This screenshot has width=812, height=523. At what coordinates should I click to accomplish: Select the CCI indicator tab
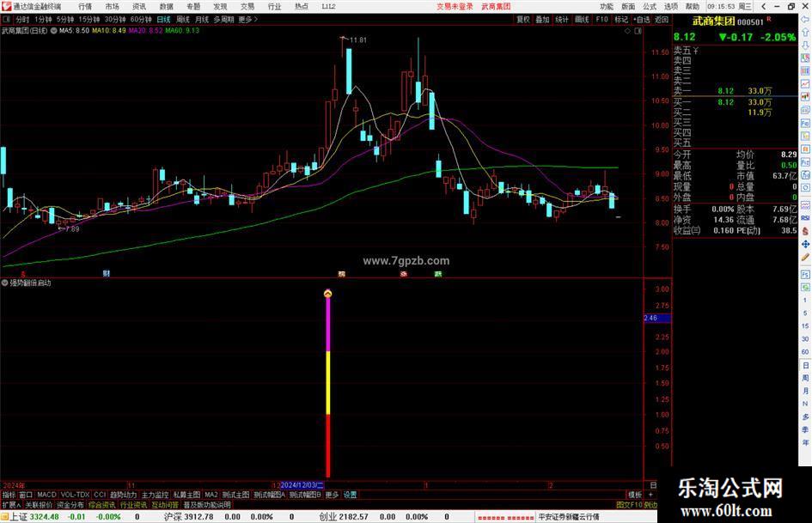[x=100, y=495]
